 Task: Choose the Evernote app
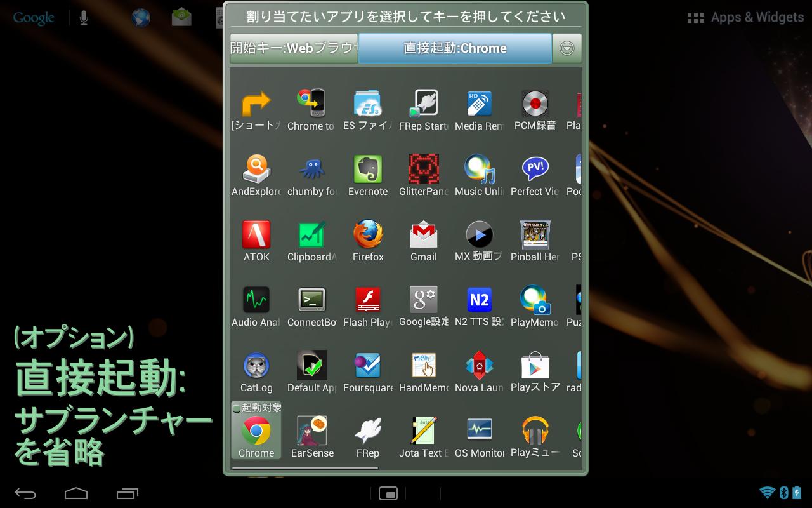(x=368, y=169)
